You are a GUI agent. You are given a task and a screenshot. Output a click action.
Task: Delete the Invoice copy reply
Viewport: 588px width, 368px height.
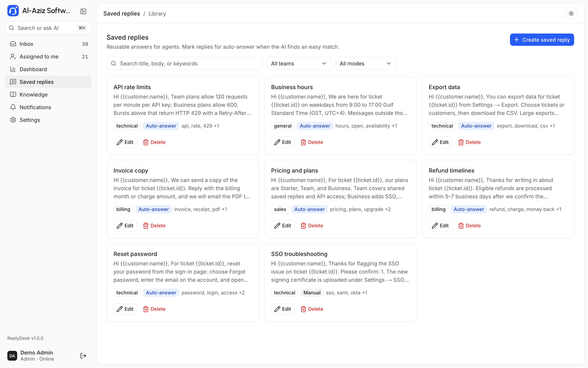pyautogui.click(x=154, y=226)
